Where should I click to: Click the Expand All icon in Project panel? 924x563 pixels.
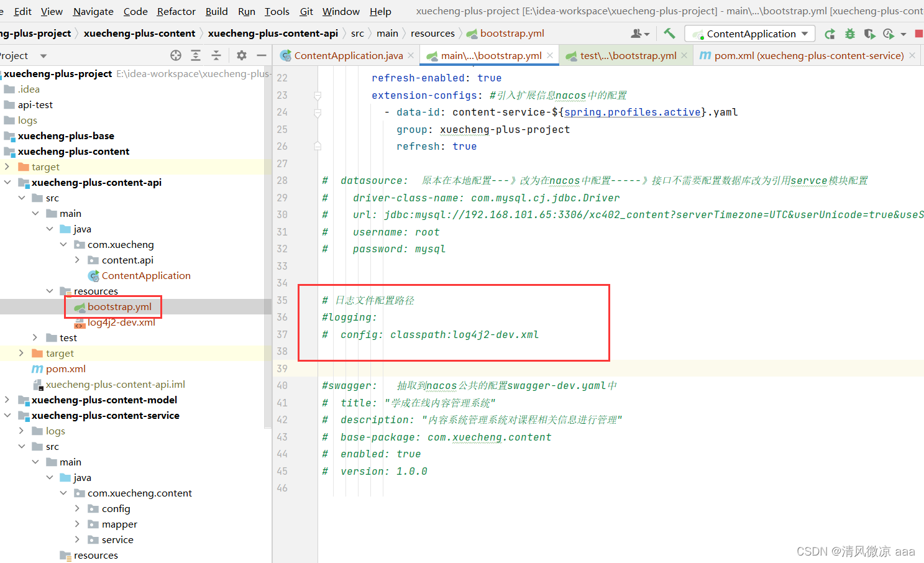196,55
